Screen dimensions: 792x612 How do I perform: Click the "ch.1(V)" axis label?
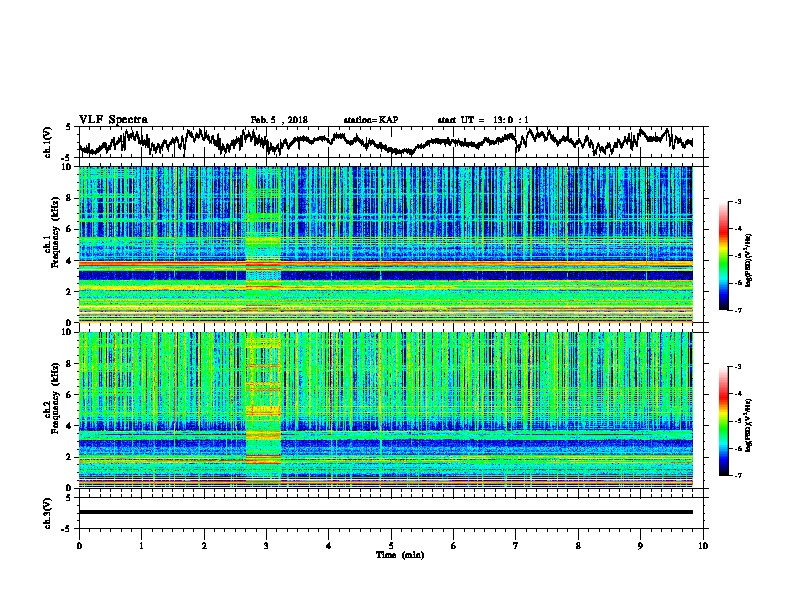coord(48,142)
